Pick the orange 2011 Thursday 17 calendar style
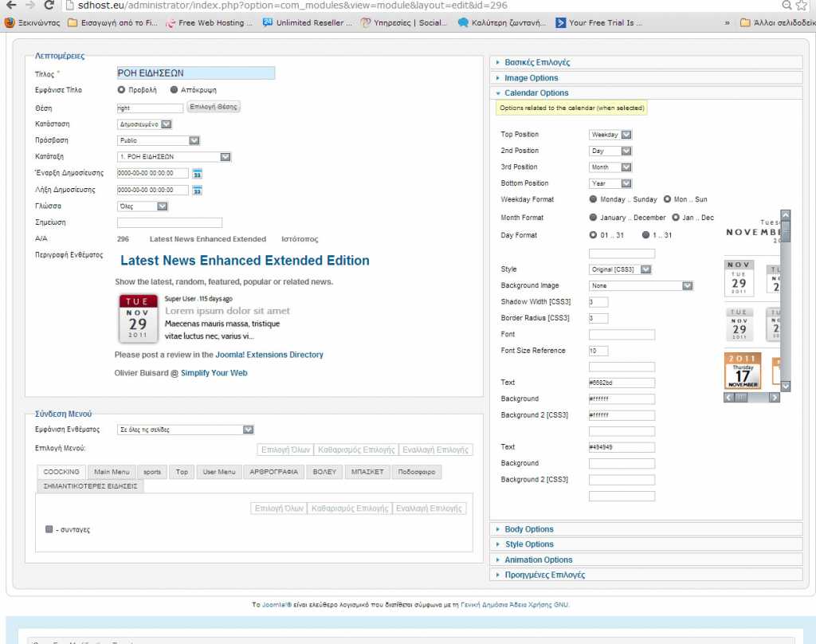 (743, 371)
